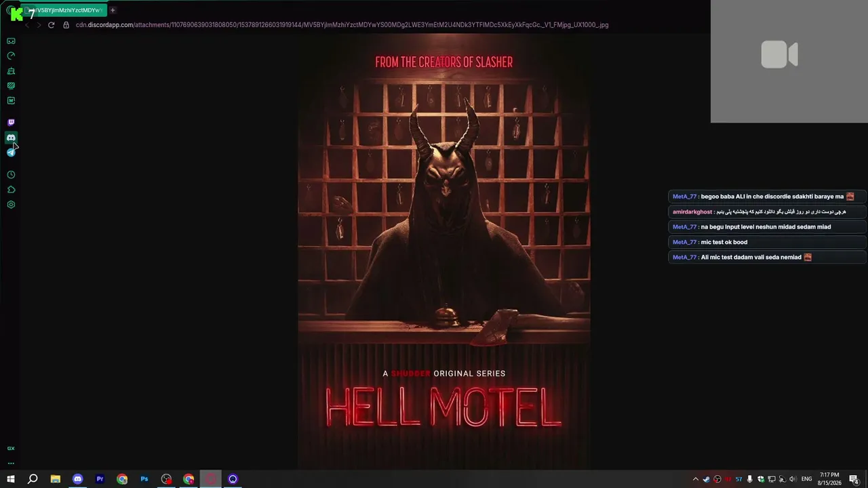
Task: Open GX Corner from the Opera sidebar
Action: 11,41
